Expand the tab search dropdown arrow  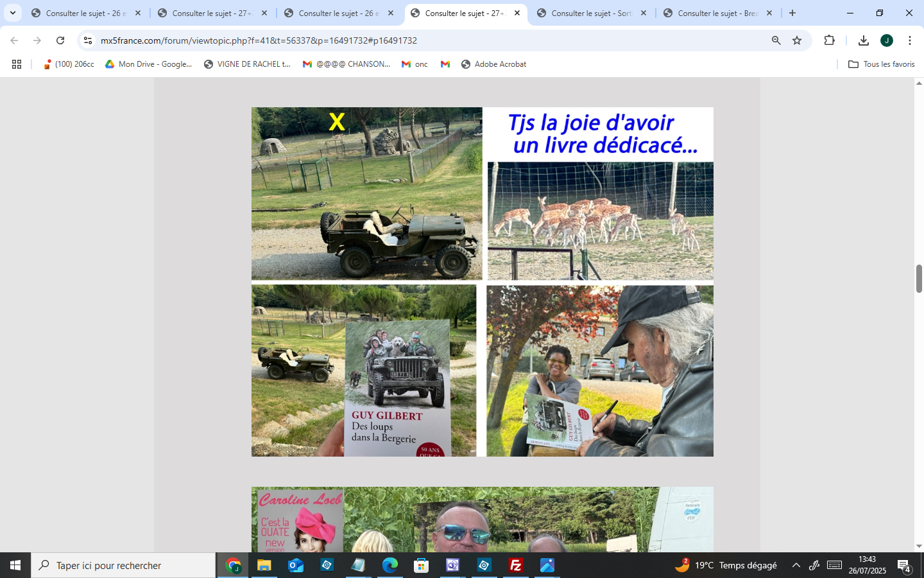pos(12,13)
